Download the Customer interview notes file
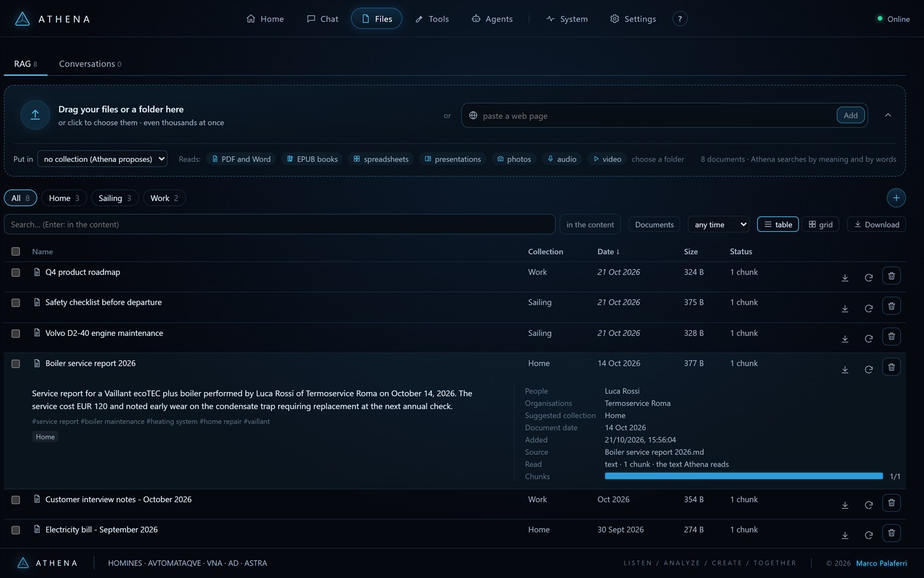The width and height of the screenshot is (924, 578). click(x=845, y=505)
